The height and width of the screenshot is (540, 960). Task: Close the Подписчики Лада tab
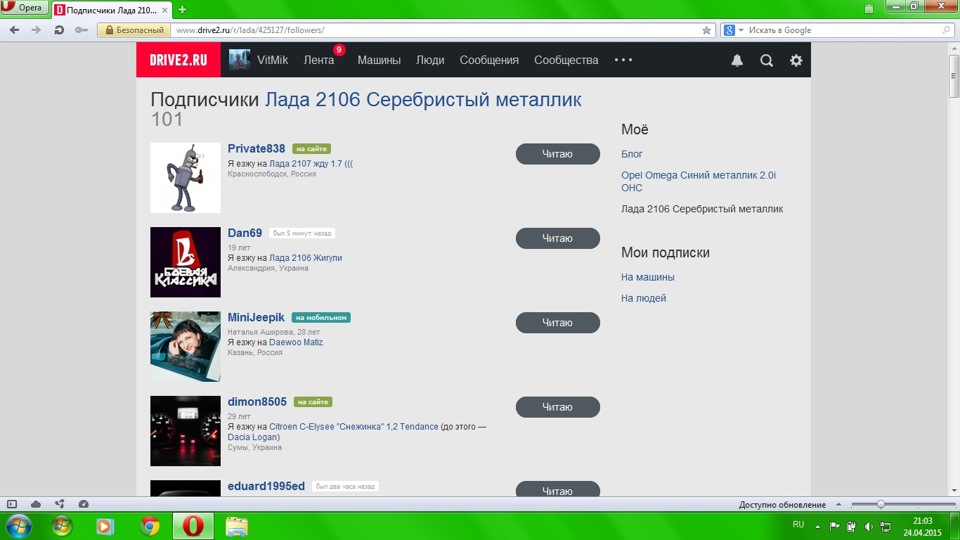pyautogui.click(x=164, y=10)
